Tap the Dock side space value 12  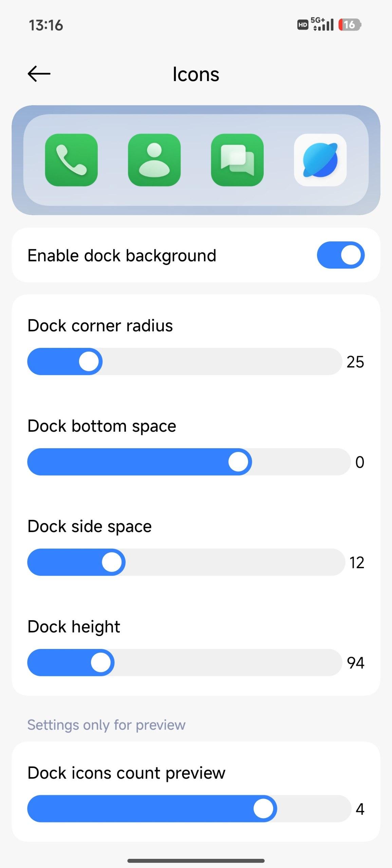coord(357,563)
